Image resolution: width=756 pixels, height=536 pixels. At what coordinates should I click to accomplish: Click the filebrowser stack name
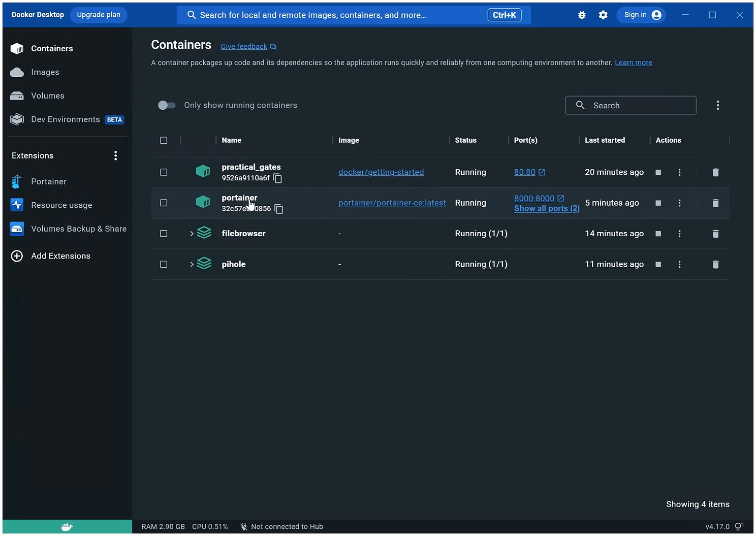[243, 234]
